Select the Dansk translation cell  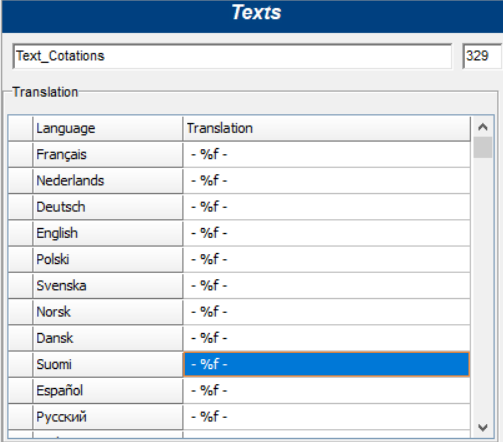tap(327, 338)
